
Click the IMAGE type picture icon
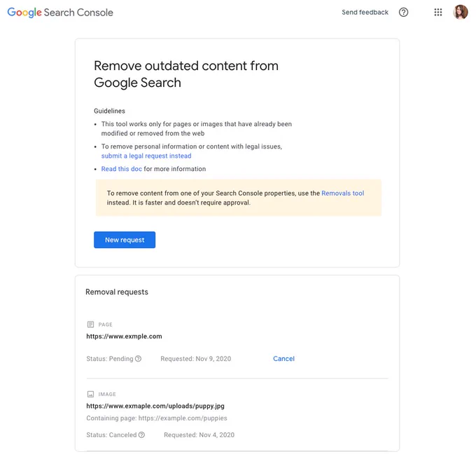click(90, 394)
